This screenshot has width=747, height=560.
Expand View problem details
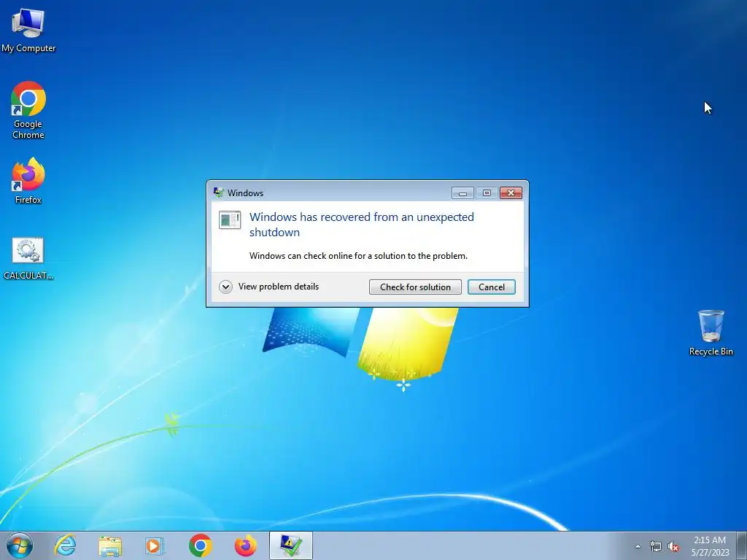point(269,287)
